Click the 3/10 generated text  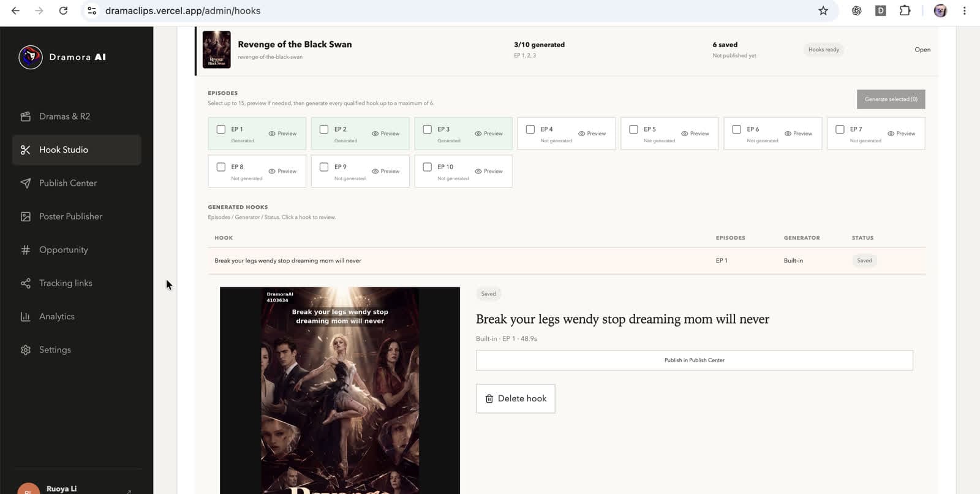coord(539,45)
